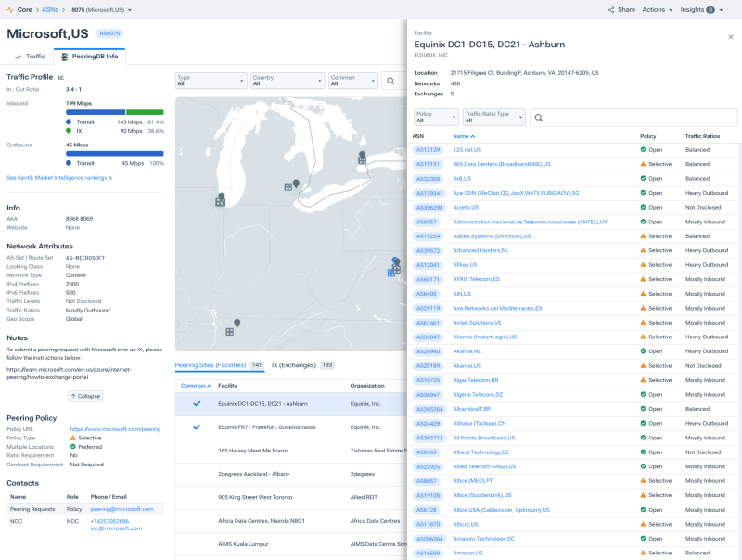Open the Type filter dropdown

coord(211,81)
